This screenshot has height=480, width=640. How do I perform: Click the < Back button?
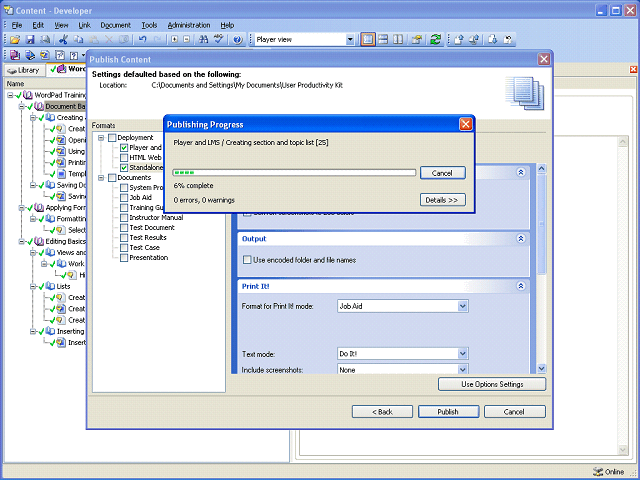382,412
